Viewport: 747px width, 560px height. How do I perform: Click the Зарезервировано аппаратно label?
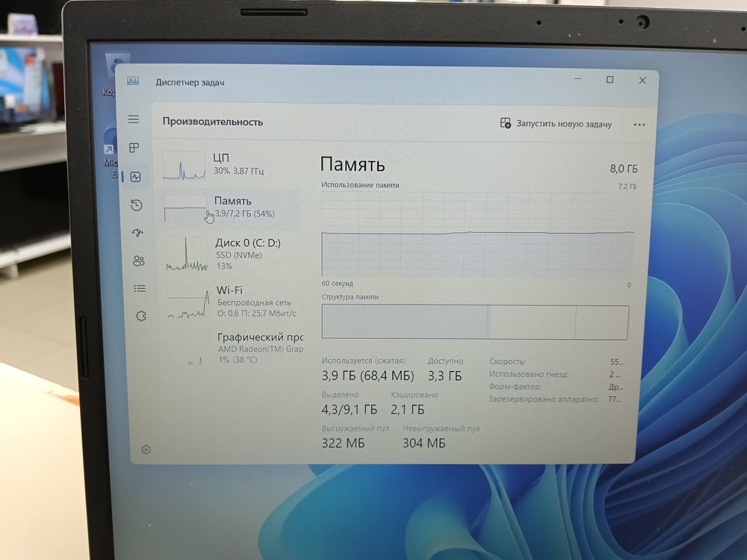point(544,399)
